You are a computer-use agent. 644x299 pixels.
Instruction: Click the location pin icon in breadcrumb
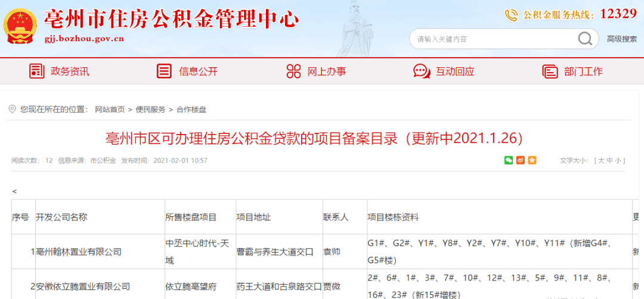tap(13, 109)
